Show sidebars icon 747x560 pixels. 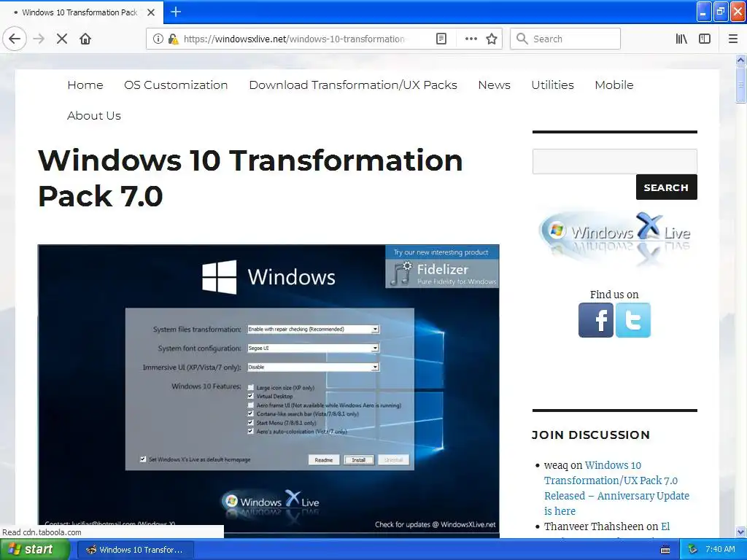tap(705, 39)
